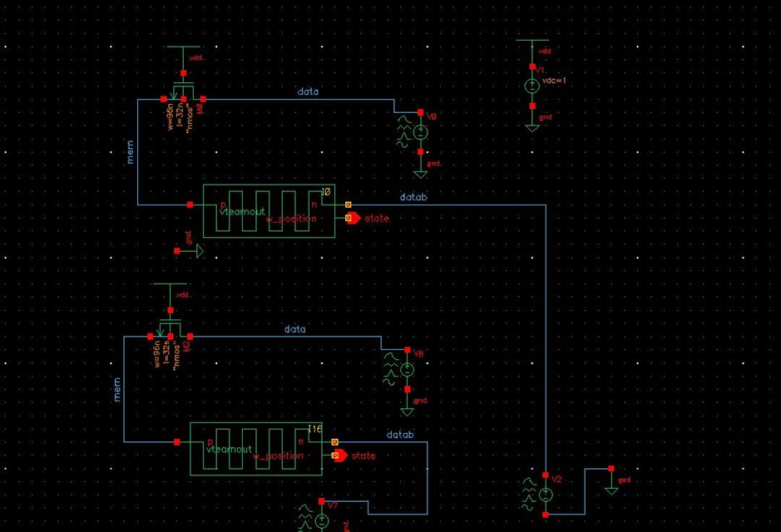Select the I0 memristor block
The image size is (781, 532).
(x=269, y=211)
